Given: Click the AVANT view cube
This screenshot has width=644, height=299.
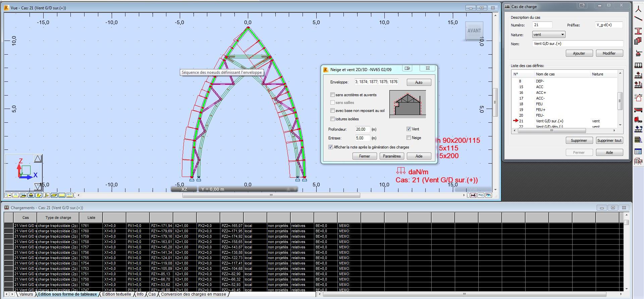Looking at the screenshot, I should click(474, 31).
